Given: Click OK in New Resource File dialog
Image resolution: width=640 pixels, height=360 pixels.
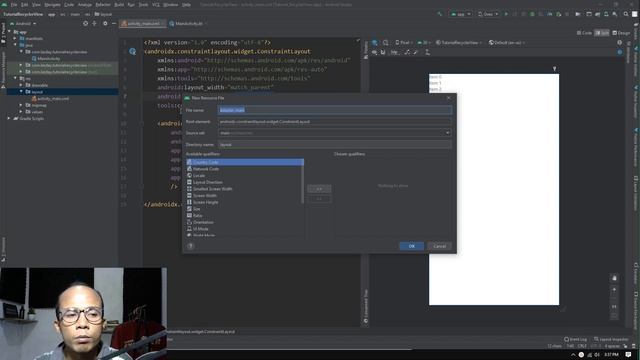Looking at the screenshot, I should (411, 246).
